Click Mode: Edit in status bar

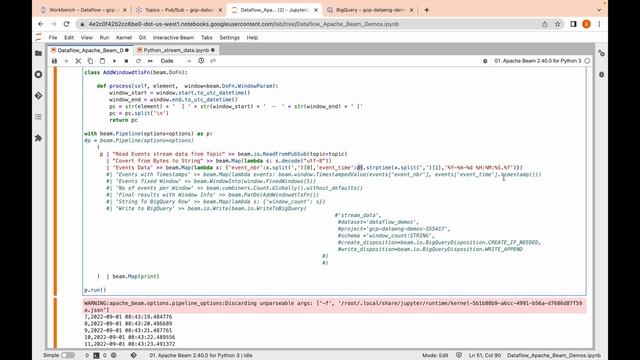[435, 356]
